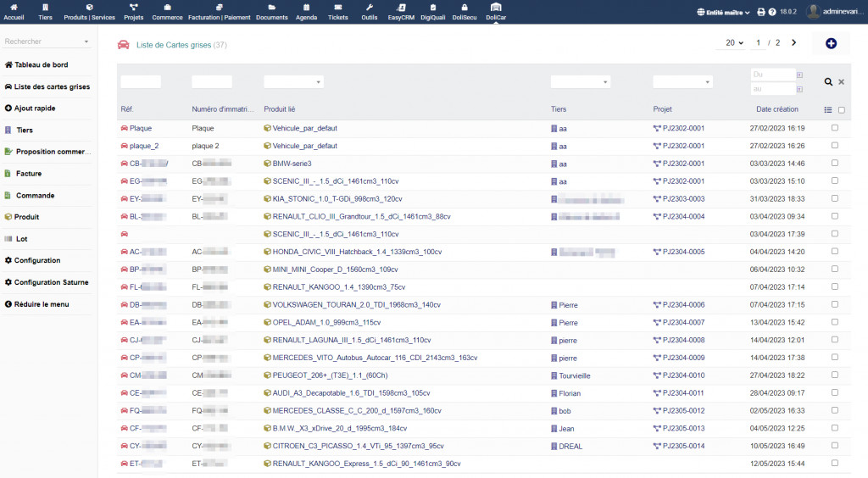868x478 pixels.
Task: Click the printer icon in top bar
Action: (760, 12)
